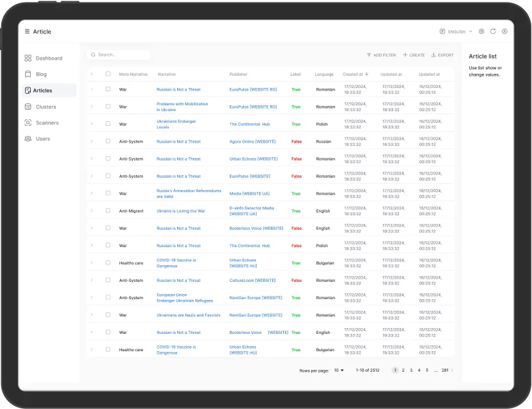Image resolution: width=532 pixels, height=409 pixels.
Task: Go to page 5
Action: 427,370
